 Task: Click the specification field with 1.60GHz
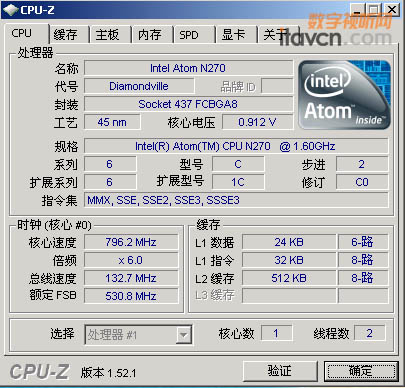[x=236, y=146]
